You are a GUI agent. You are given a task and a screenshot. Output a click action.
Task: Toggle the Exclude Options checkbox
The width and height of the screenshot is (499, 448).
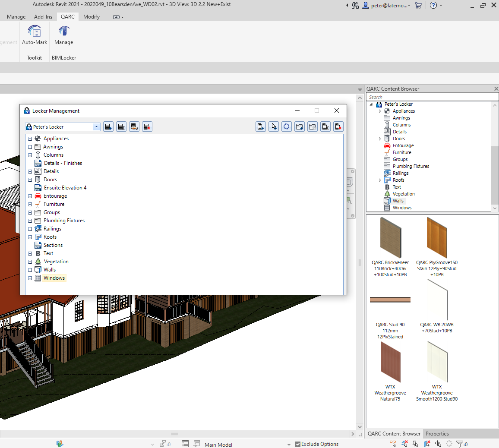point(298,444)
